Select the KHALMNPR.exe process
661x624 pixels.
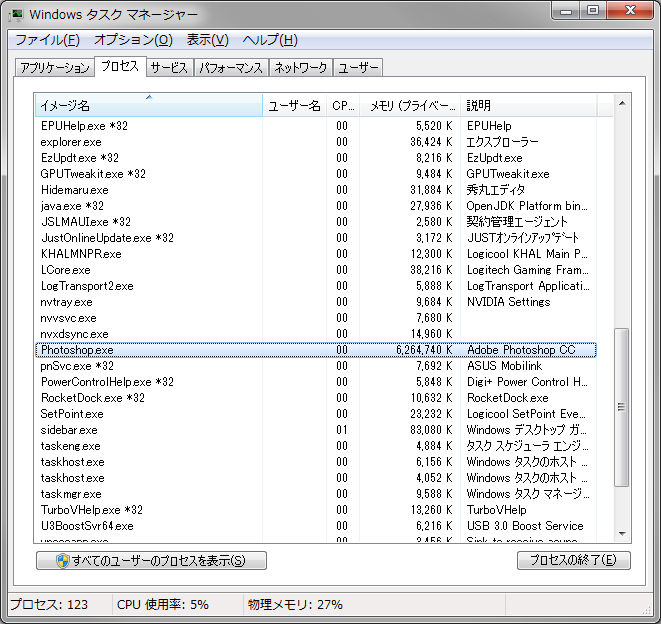316,254
